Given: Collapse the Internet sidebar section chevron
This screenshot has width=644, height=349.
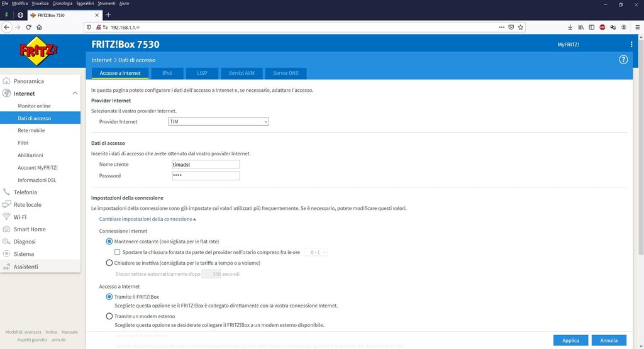Looking at the screenshot, I should pyautogui.click(x=75, y=93).
